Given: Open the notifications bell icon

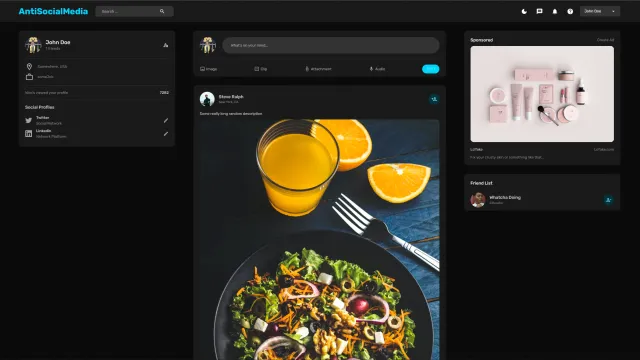Looking at the screenshot, I should [x=555, y=11].
